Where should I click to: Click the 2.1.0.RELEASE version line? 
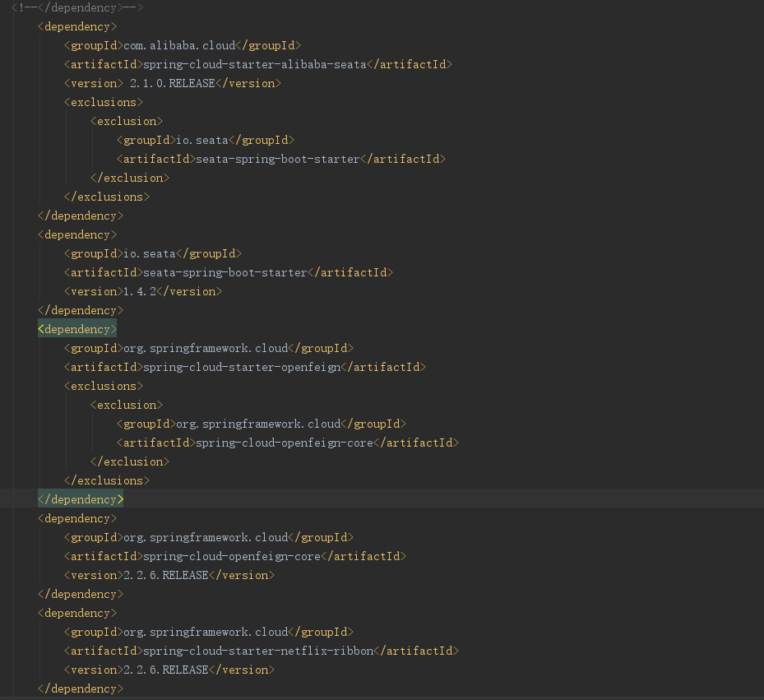pos(173,83)
